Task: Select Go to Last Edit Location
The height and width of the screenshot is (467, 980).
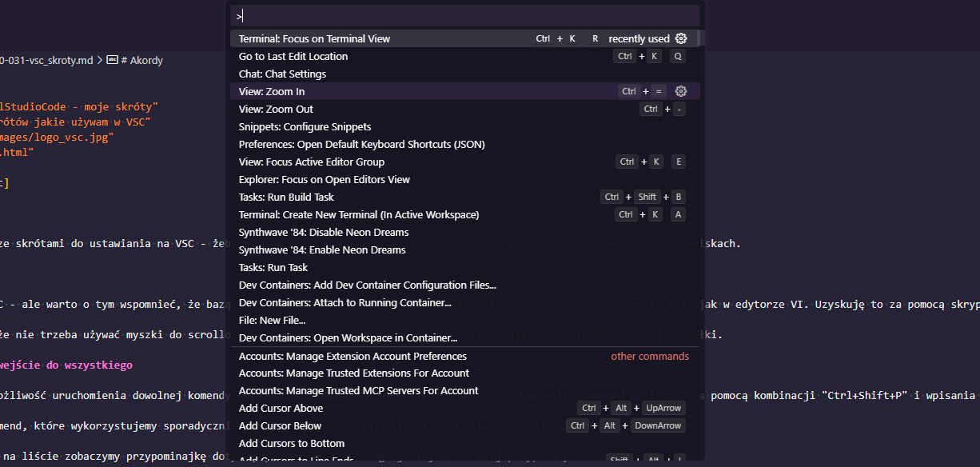Action: 293,56
